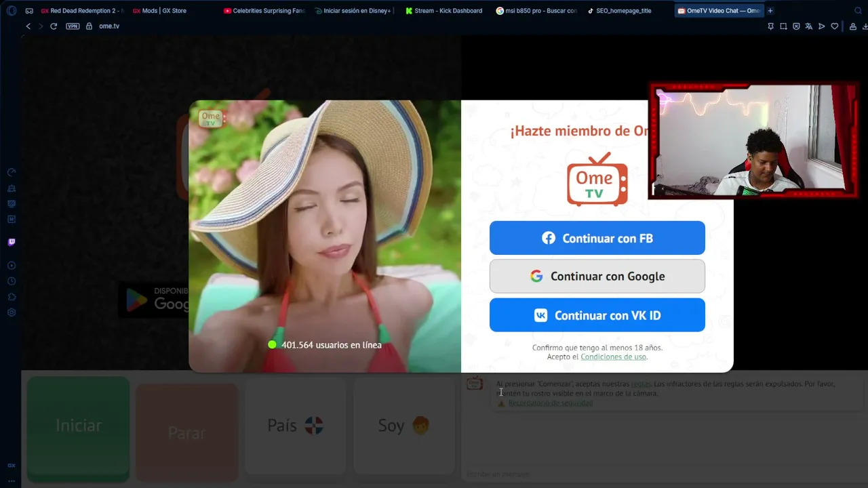
Task: Click the send arrow icon in toolbar
Action: [x=822, y=26]
